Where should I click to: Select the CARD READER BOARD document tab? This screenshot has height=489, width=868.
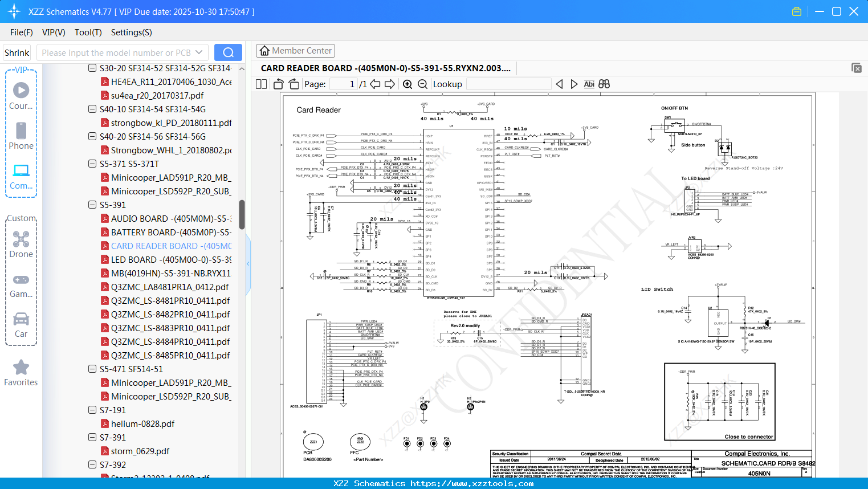[386, 68]
